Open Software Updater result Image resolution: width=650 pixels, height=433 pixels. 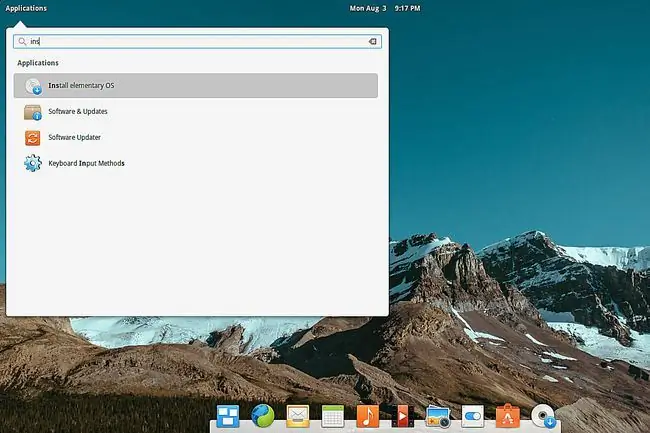coord(196,138)
